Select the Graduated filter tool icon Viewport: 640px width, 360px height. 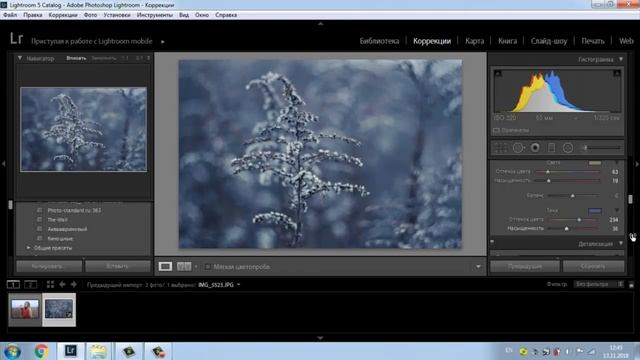pyautogui.click(x=551, y=148)
